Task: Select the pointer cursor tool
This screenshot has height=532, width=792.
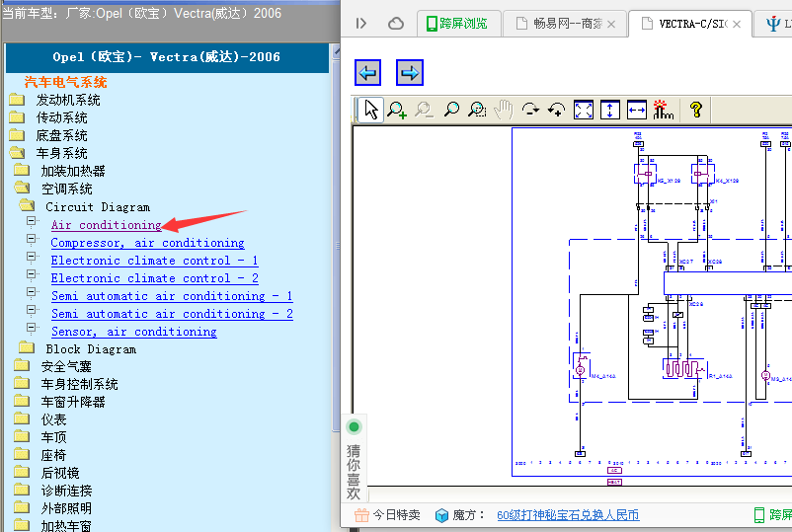Action: 370,110
